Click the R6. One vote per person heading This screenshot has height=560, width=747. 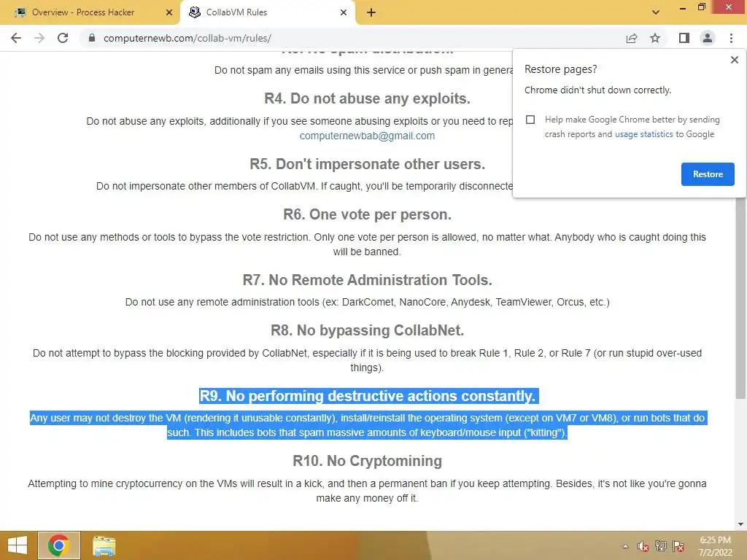368,215
